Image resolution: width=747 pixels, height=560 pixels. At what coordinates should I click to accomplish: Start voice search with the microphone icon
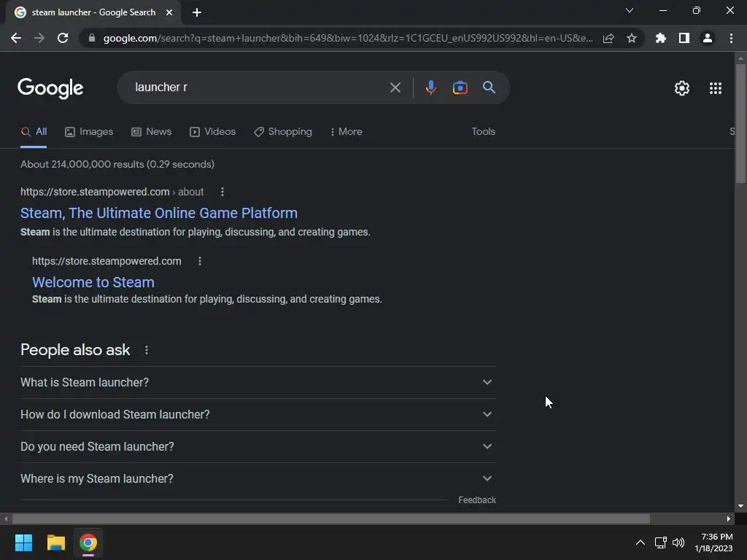(x=430, y=87)
